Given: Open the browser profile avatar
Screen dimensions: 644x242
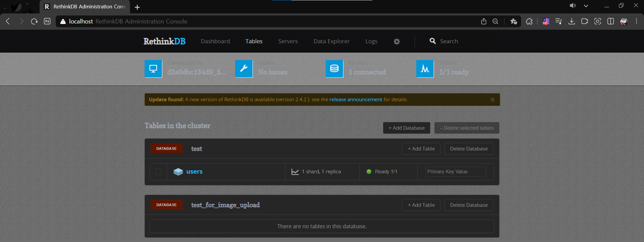Looking at the screenshot, I should (624, 21).
